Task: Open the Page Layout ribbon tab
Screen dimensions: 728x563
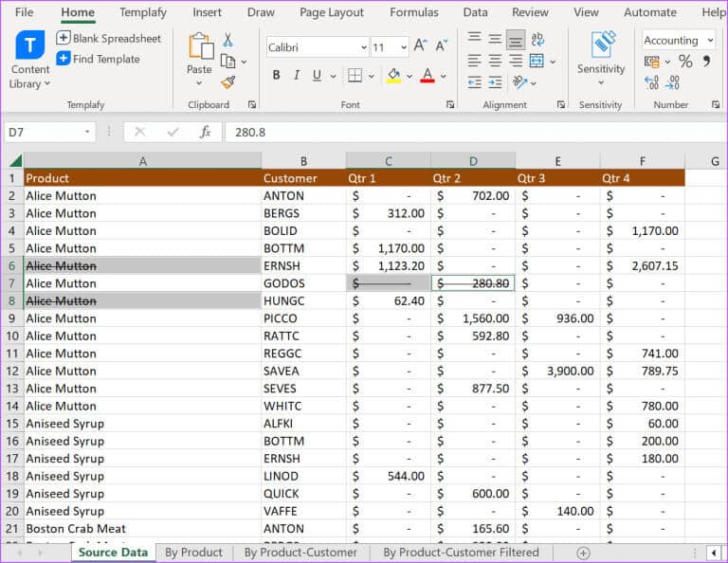Action: pyautogui.click(x=331, y=12)
